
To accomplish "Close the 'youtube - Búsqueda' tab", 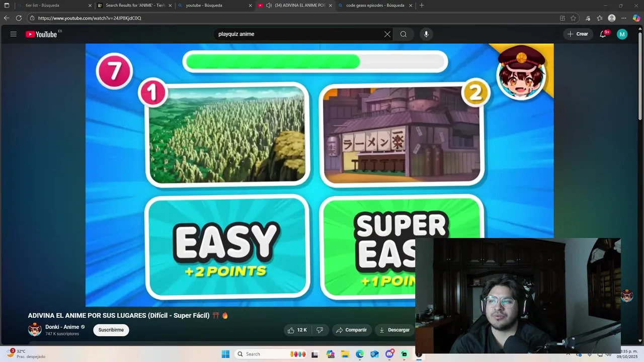I will click(250, 6).
